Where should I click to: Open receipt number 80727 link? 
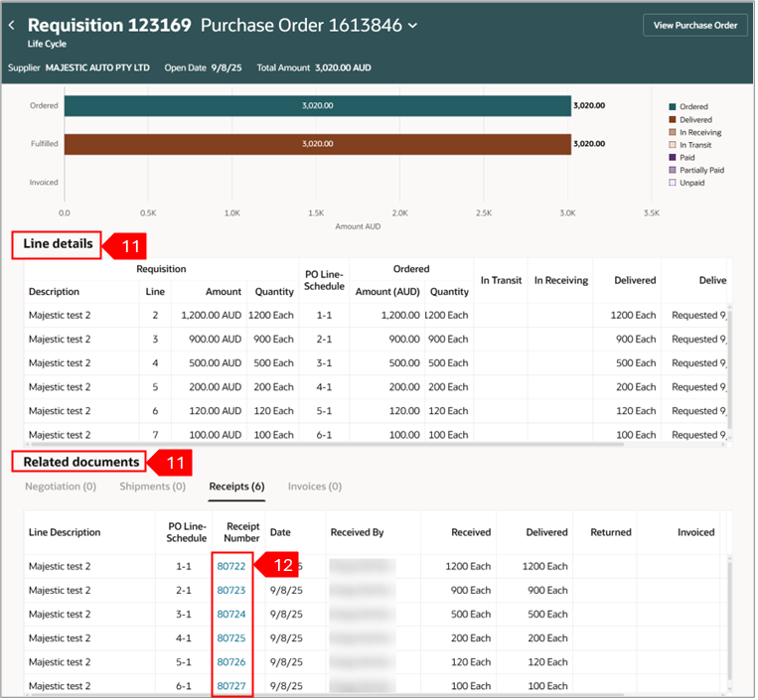point(230,685)
